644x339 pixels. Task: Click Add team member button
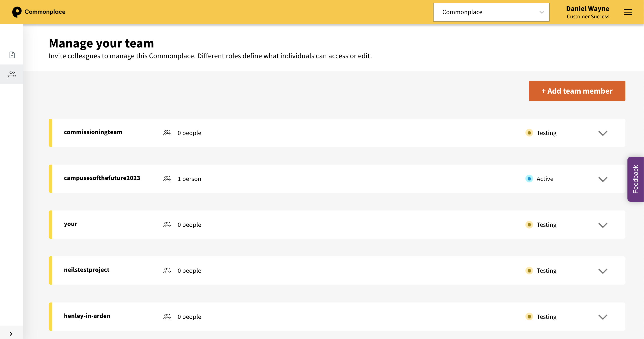[577, 91]
